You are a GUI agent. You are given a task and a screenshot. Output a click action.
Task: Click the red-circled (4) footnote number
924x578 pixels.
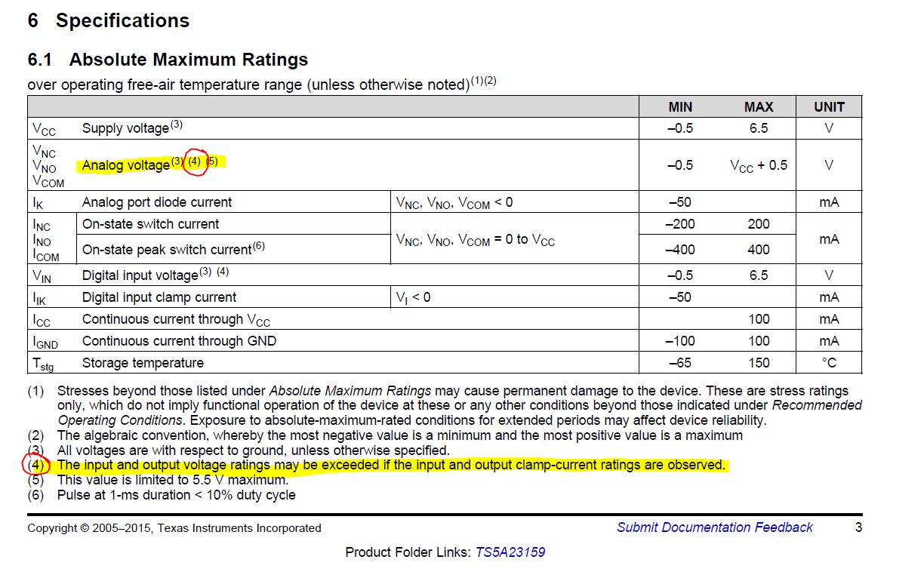pyautogui.click(x=35, y=465)
